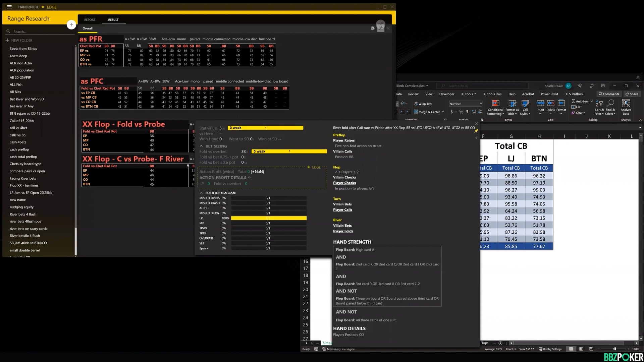
Task: Toggle Wrap Text in Excel ribbon
Action: click(423, 104)
